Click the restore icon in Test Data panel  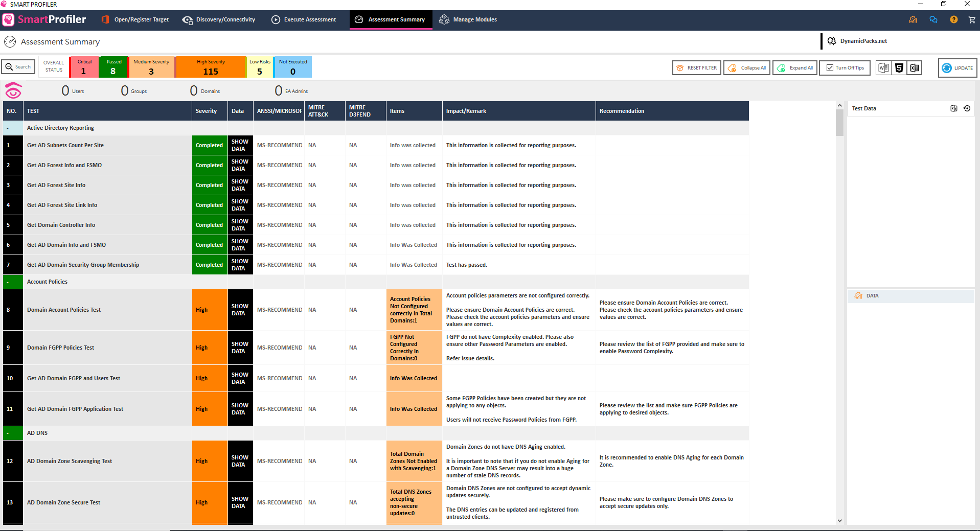(x=967, y=108)
